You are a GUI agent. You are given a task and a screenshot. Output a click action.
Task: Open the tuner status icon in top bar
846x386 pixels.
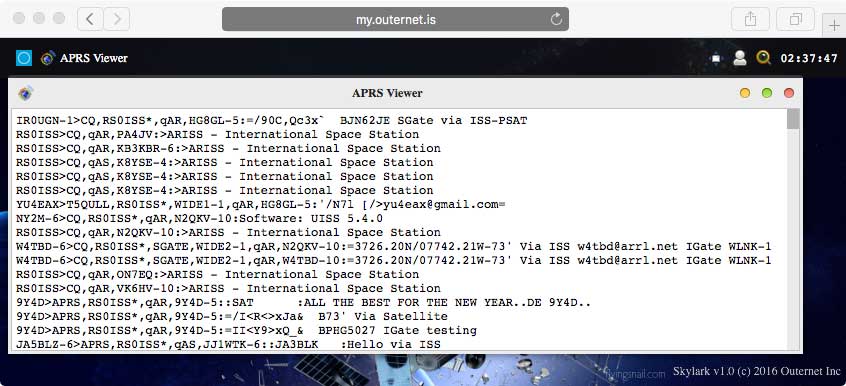716,58
